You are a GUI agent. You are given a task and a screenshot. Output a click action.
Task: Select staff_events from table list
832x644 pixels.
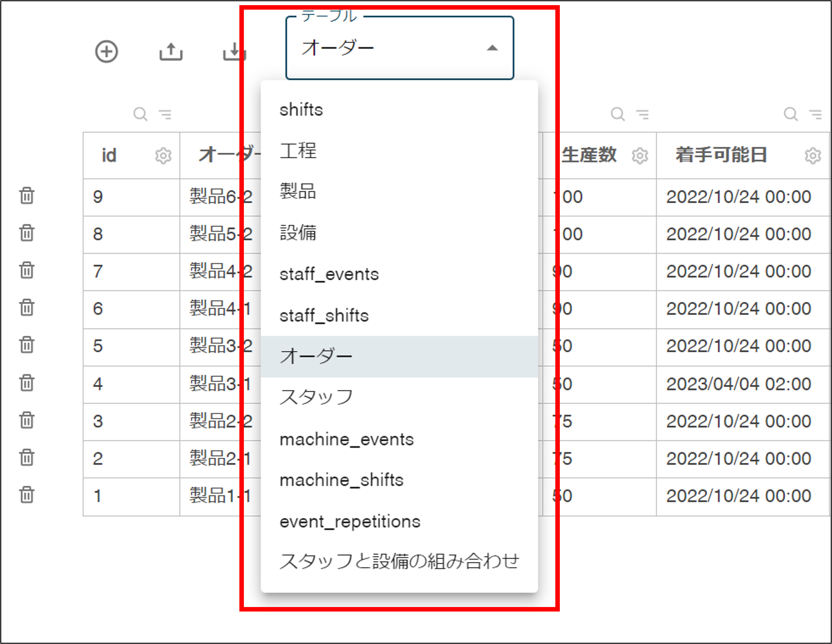[399, 274]
